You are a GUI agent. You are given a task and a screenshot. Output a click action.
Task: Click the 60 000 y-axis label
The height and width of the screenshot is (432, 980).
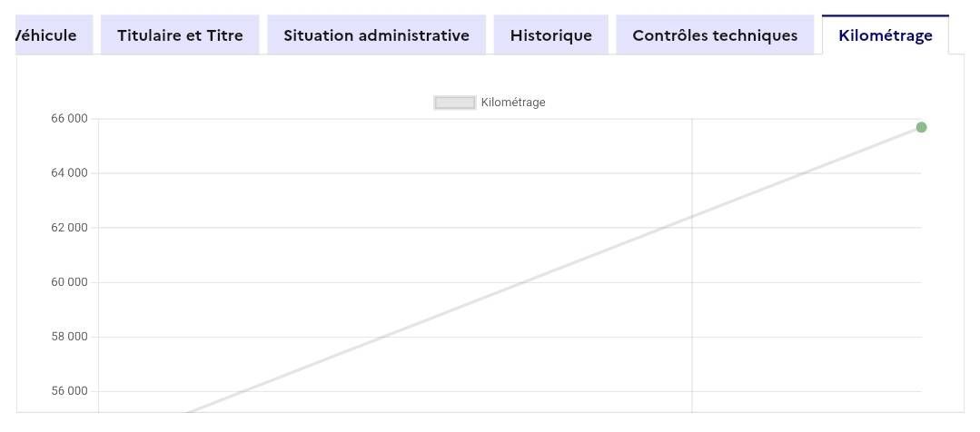(69, 282)
